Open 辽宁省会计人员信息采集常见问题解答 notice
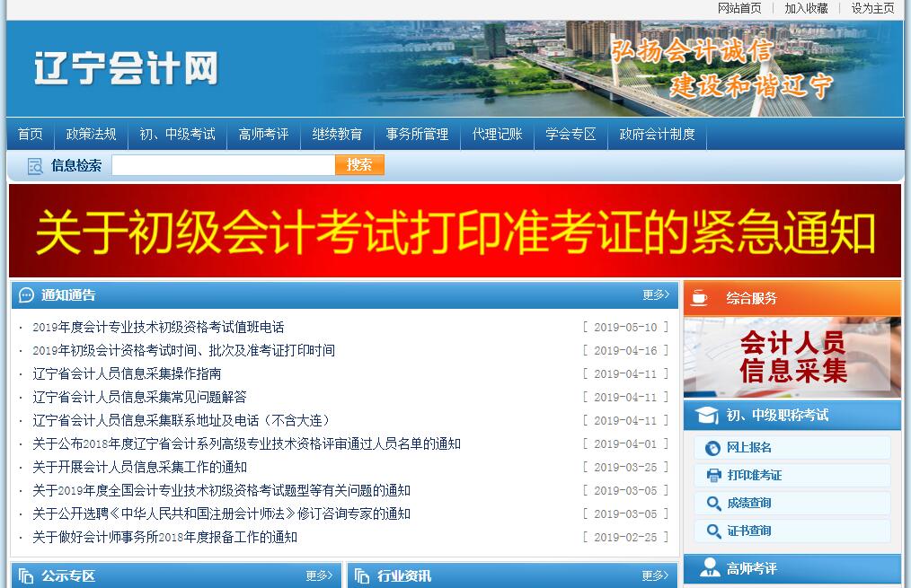The height and width of the screenshot is (588, 911). click(x=139, y=397)
